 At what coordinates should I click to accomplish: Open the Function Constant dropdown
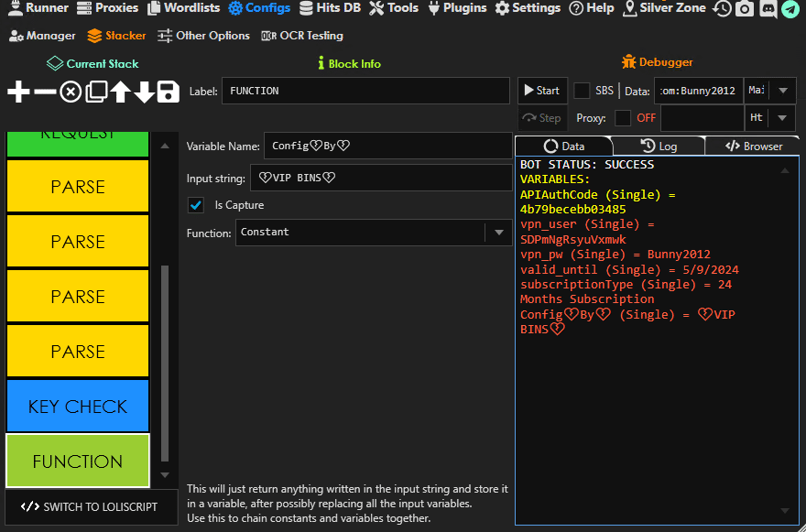tap(498, 233)
